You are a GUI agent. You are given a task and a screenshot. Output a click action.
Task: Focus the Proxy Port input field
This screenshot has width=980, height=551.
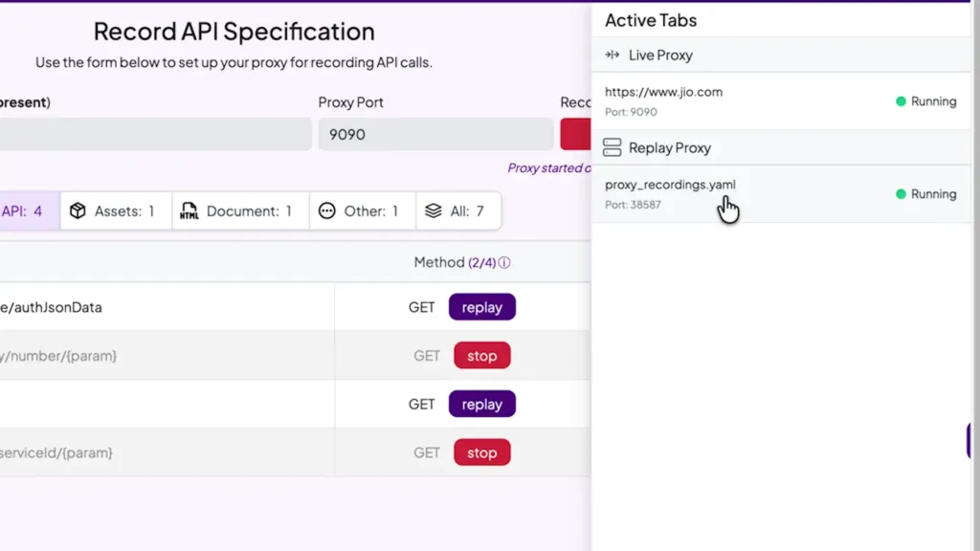(x=435, y=135)
